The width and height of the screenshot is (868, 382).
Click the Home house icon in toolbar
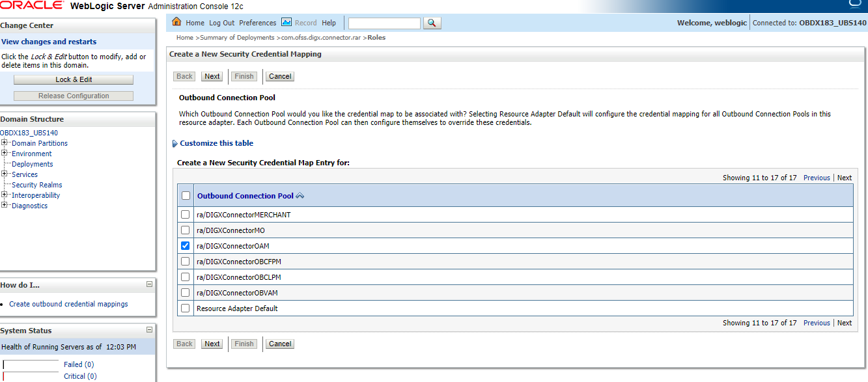[x=176, y=22]
